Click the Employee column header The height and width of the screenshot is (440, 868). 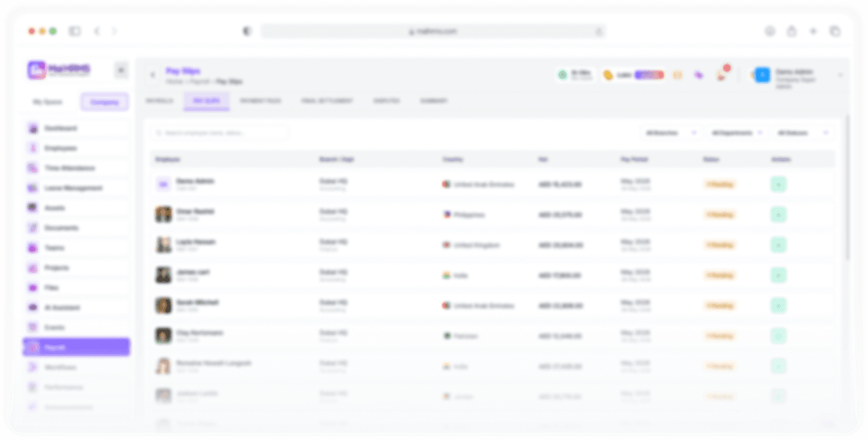coord(168,159)
